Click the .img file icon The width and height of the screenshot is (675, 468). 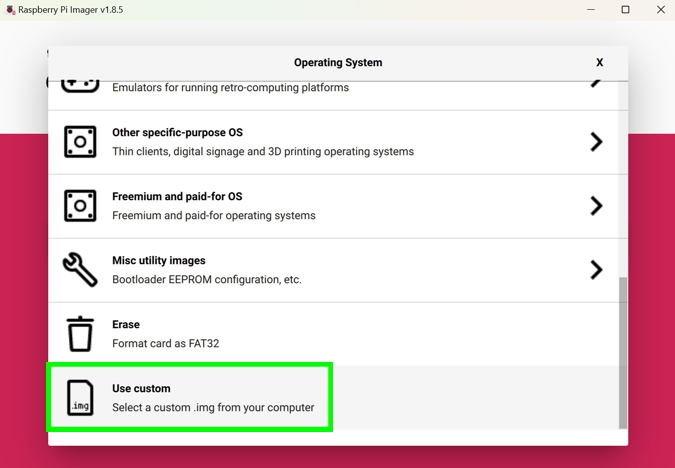[x=80, y=398]
